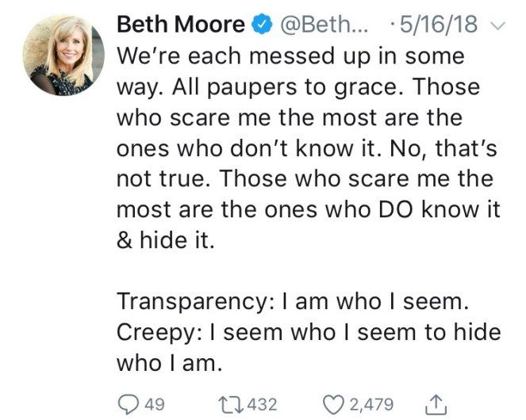Screen dimensions: 526x420
Task: Expand the tweet options chevron menu
Action: coord(498,26)
